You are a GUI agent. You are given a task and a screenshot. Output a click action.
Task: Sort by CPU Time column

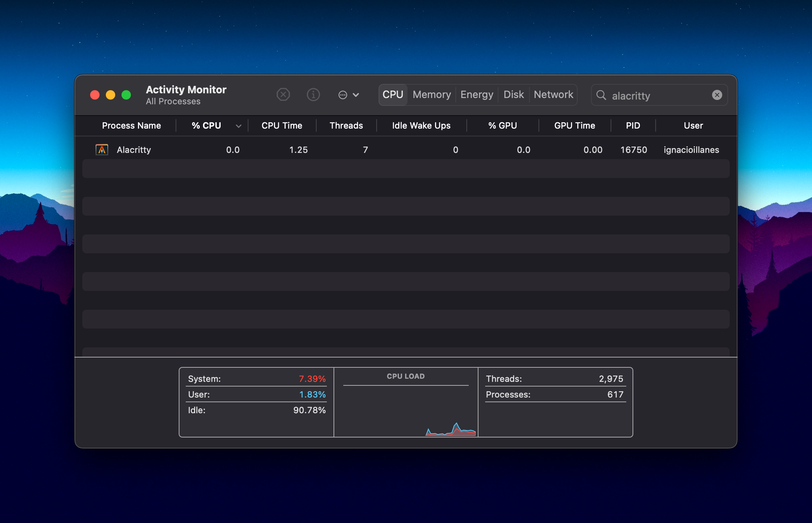[282, 126]
